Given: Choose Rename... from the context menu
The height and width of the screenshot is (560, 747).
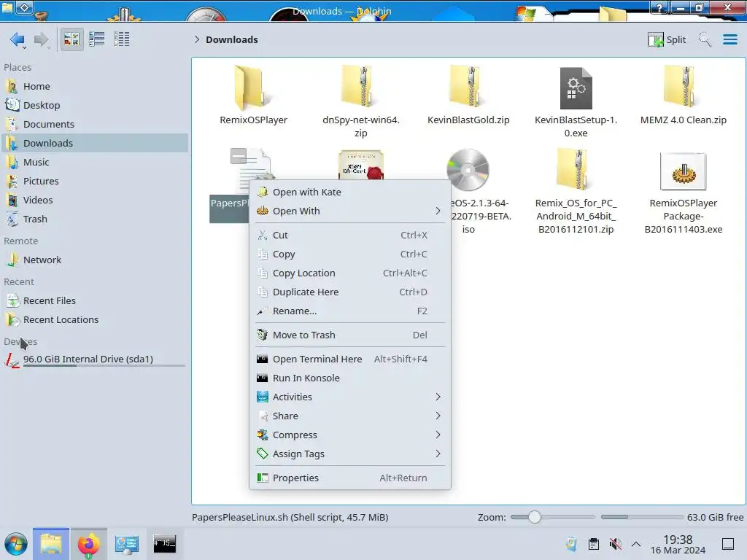Looking at the screenshot, I should [349, 311].
